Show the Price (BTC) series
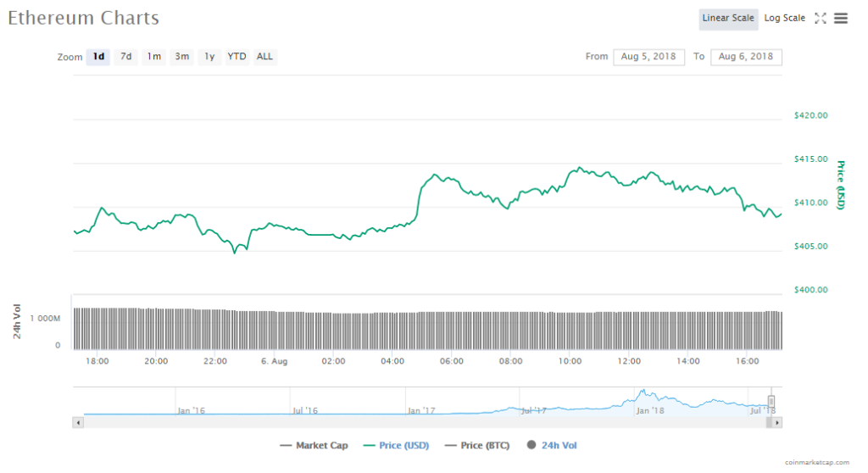 click(x=477, y=445)
